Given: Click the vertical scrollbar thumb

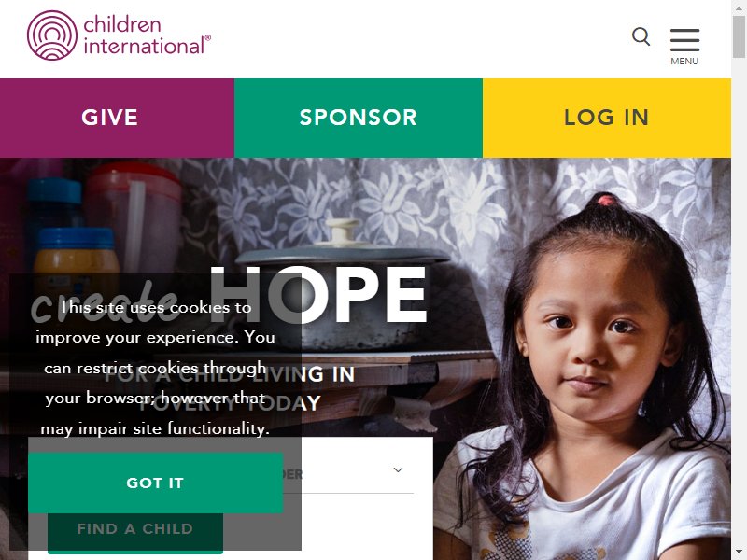Looking at the screenshot, I should click(739, 36).
